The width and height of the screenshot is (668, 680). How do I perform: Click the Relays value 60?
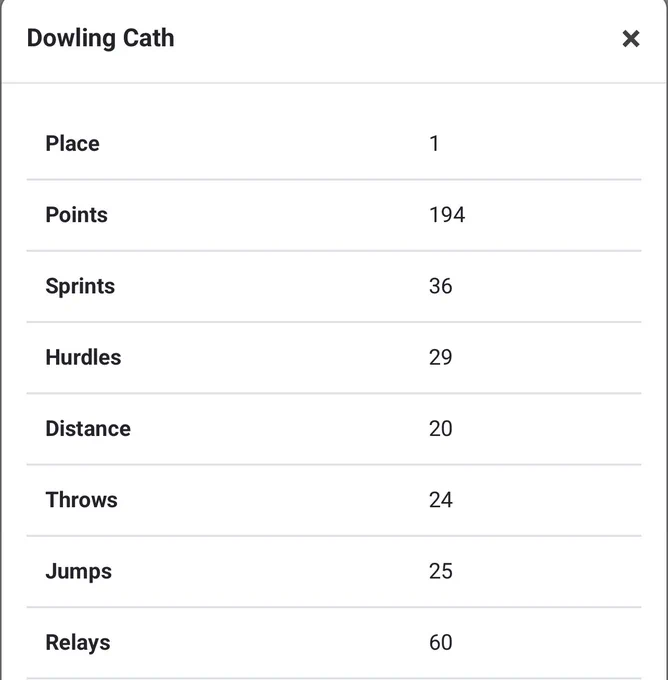pyautogui.click(x=441, y=642)
